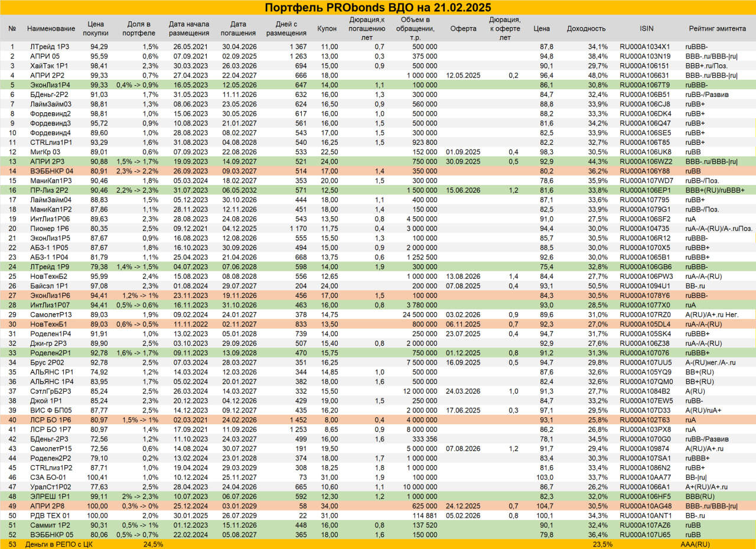Click the 'Оферта' column header

[463, 29]
